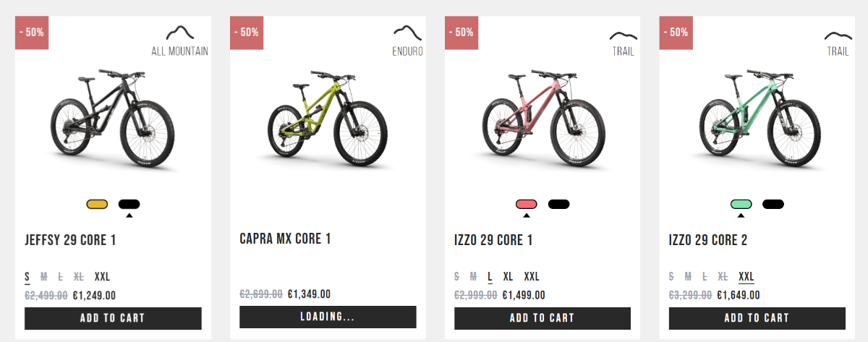Choose size L for Izzo 29 Core 1
The width and height of the screenshot is (868, 342).
pyautogui.click(x=490, y=276)
